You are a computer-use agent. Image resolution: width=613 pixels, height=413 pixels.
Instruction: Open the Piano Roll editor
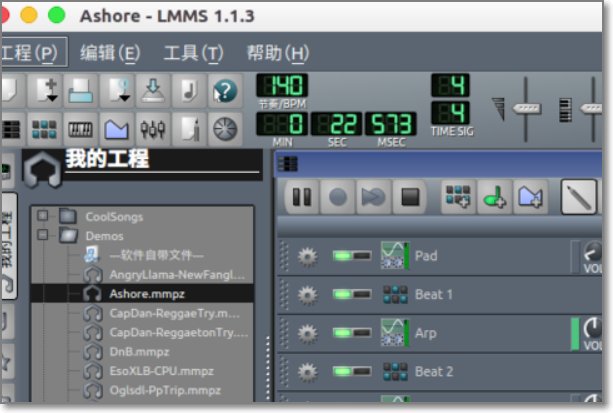coord(82,129)
